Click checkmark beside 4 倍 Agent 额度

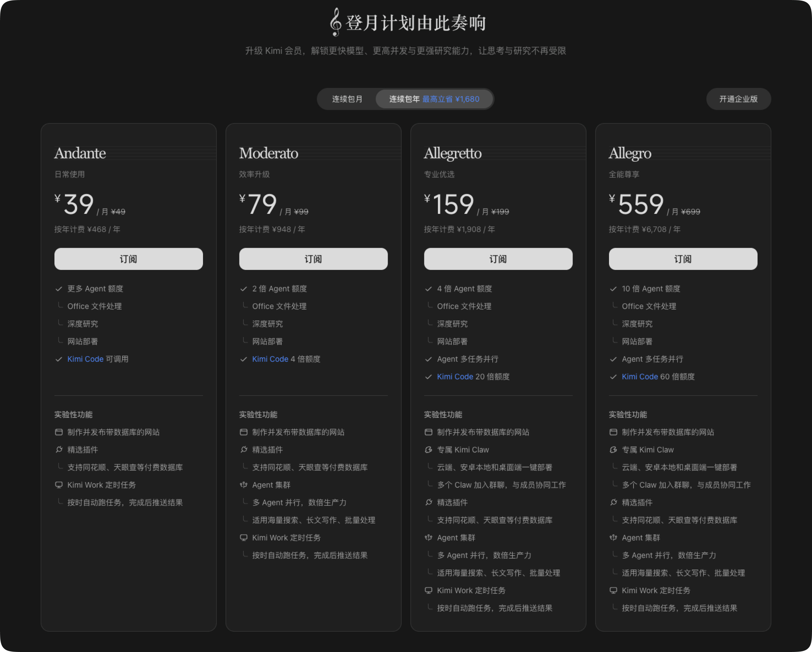(x=428, y=289)
